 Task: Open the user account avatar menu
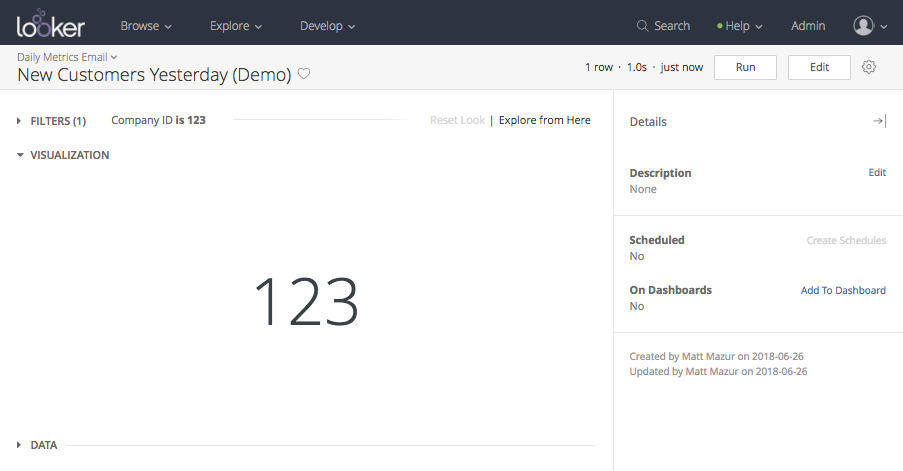tap(869, 26)
